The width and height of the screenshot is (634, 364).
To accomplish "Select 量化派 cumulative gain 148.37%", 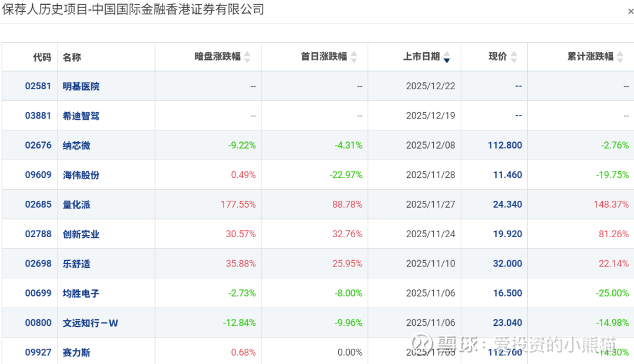I will pyautogui.click(x=611, y=204).
